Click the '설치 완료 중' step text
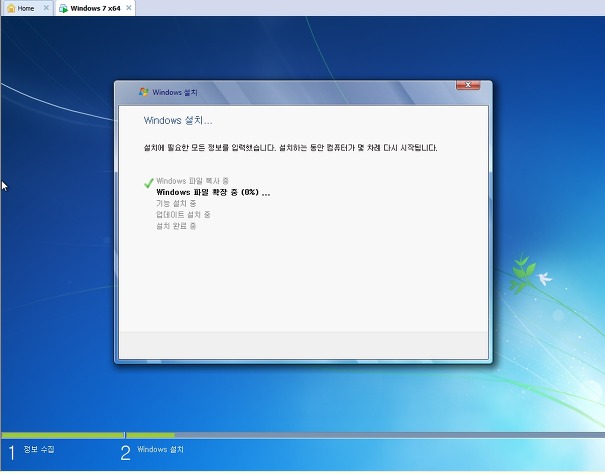Viewport: 605px width, 474px height. (x=176, y=226)
